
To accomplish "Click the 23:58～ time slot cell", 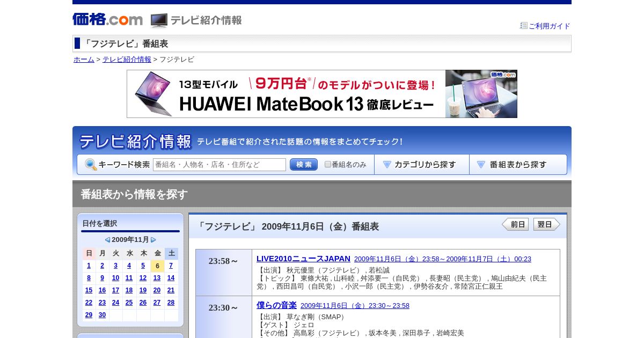I will 224,273.
